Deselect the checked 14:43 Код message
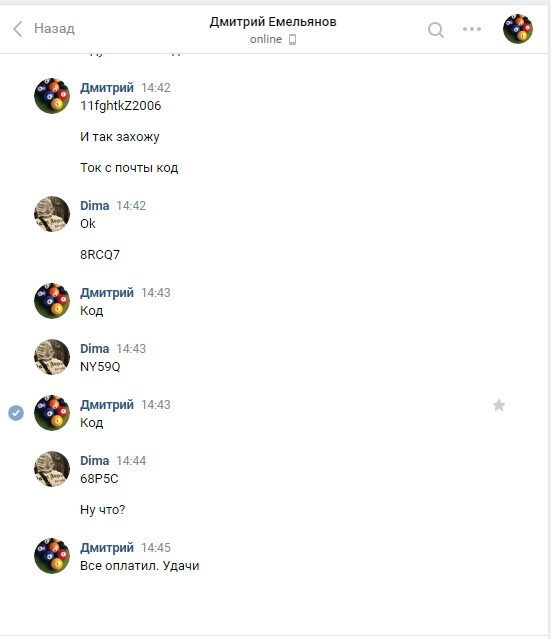 (16, 413)
